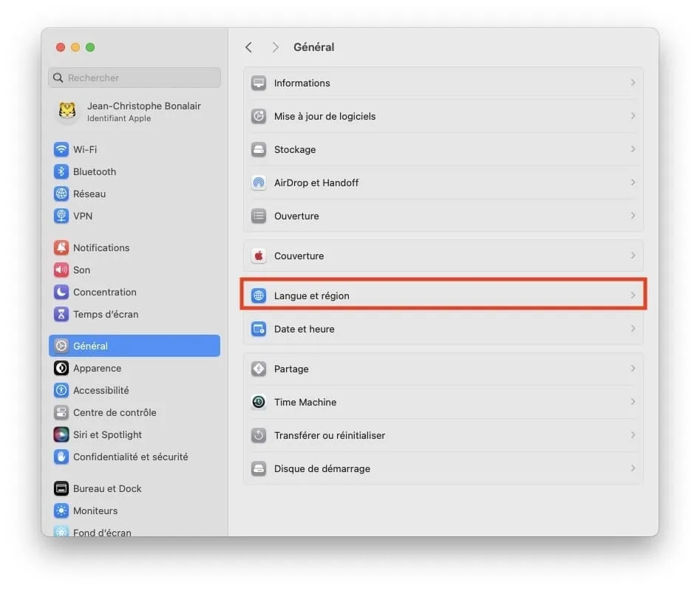This screenshot has height=591, width=700.
Task: Click the back navigation arrow
Action: point(249,47)
